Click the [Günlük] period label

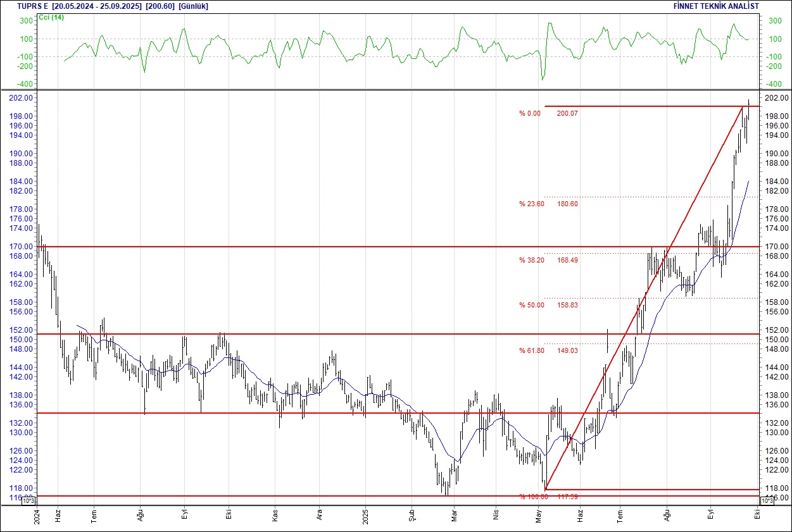(194, 6)
